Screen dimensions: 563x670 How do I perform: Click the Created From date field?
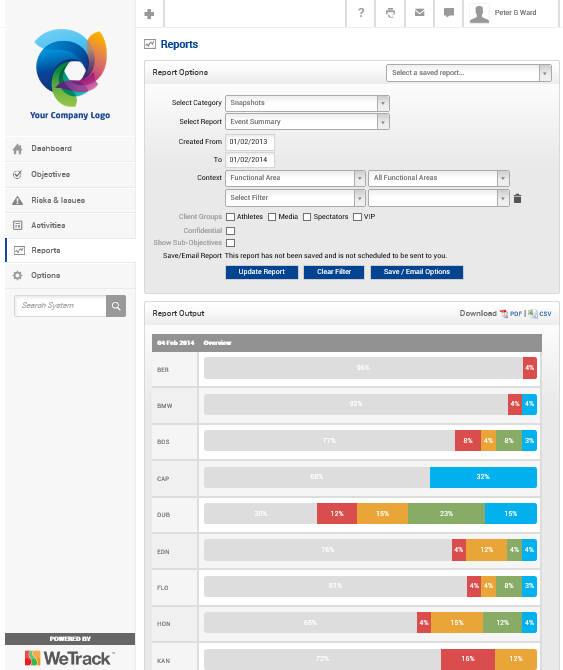[x=249, y=142]
